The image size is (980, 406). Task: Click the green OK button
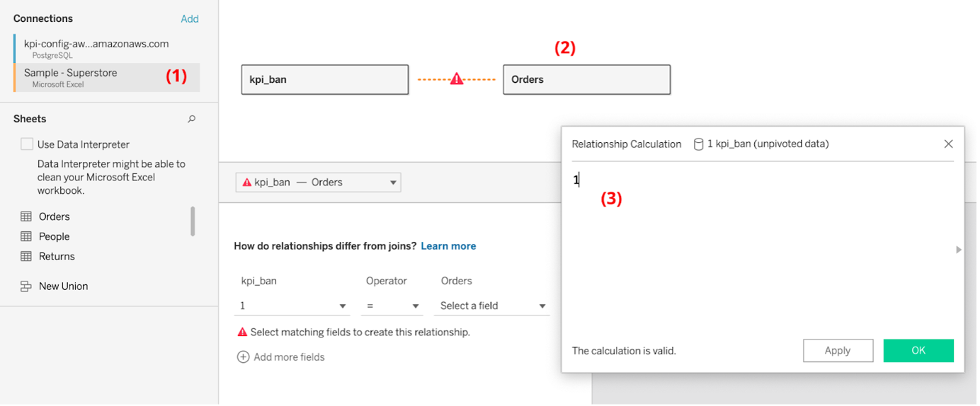point(918,351)
